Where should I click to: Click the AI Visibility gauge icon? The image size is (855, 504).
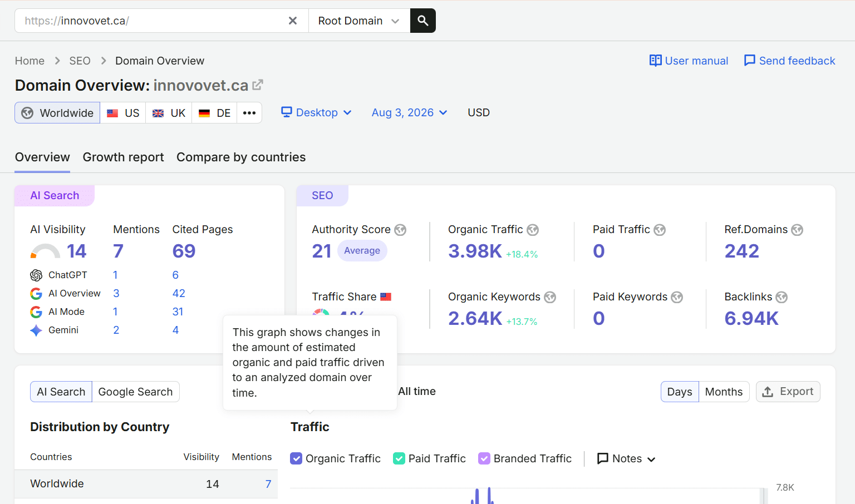[x=45, y=251]
